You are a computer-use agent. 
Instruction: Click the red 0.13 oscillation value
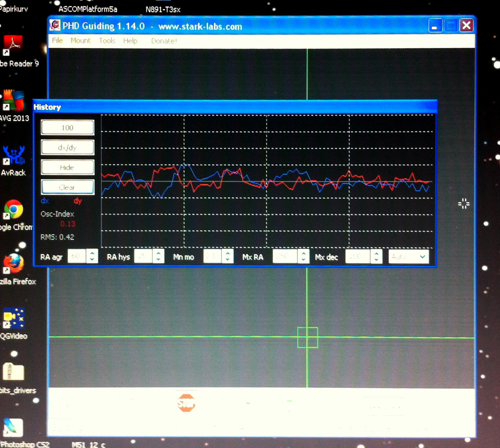pyautogui.click(x=68, y=224)
